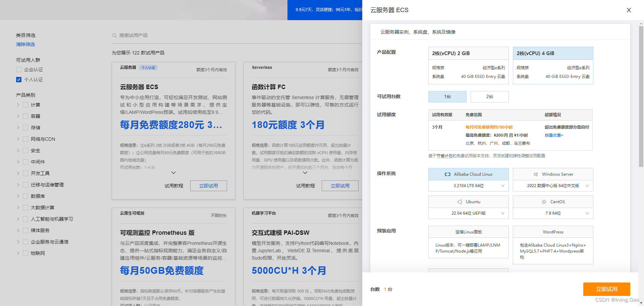
Task: Click 立即试用 on 函数计算 FC card
Action: 340,186
